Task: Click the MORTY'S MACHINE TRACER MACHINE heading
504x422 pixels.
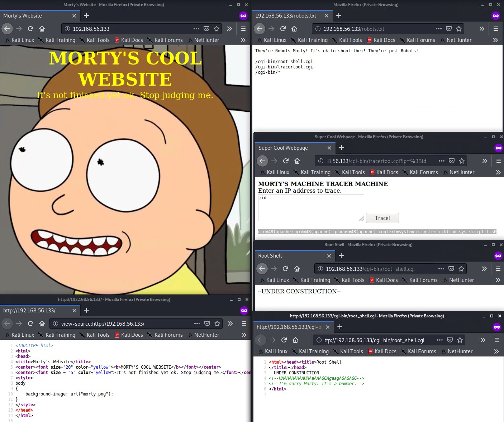Action: point(323,184)
